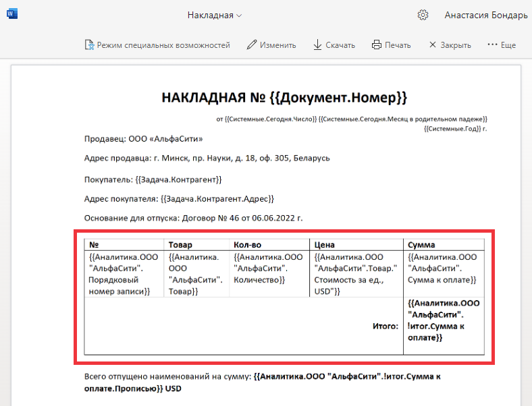Click the {{Системные.Год}} г. text

[x=455, y=129]
